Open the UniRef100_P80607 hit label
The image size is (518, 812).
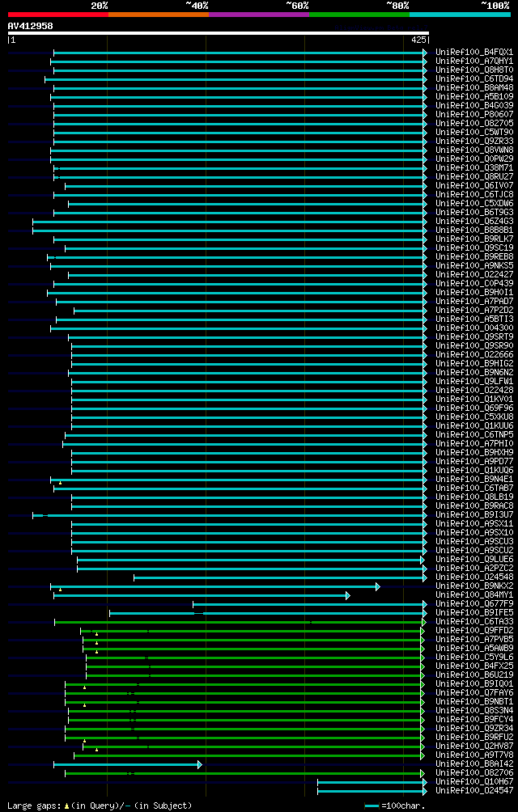pyautogui.click(x=474, y=115)
